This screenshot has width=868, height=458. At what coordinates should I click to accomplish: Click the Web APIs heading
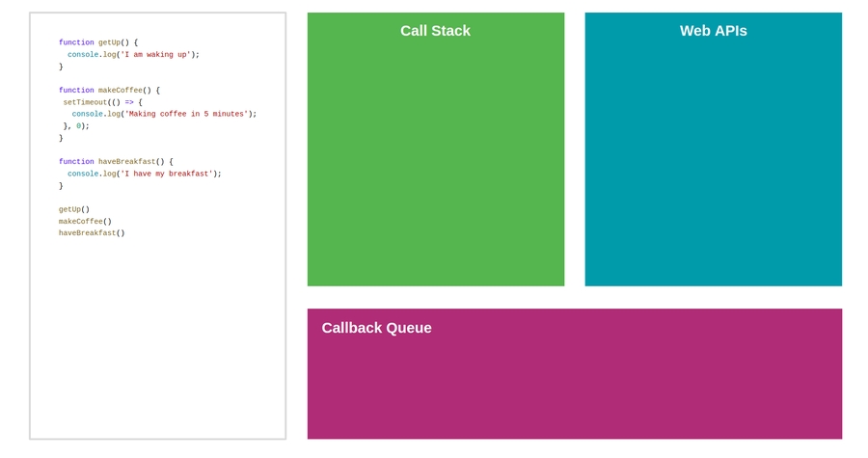click(713, 31)
